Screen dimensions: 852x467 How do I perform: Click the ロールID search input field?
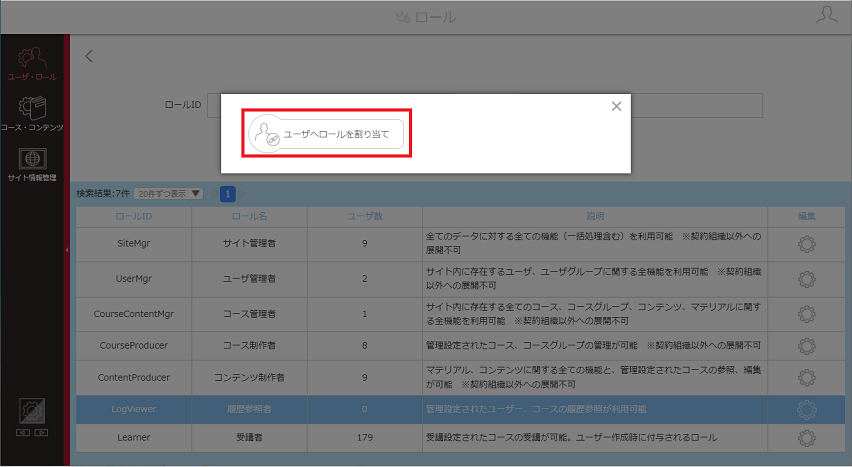click(484, 105)
